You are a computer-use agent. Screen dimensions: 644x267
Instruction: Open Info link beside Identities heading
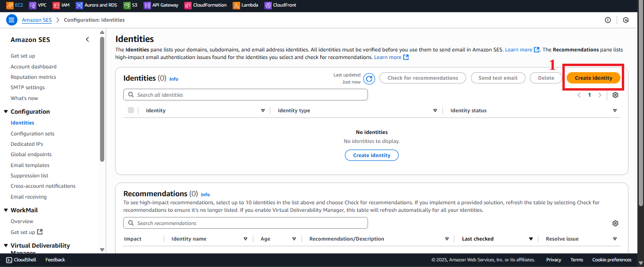[x=174, y=79]
